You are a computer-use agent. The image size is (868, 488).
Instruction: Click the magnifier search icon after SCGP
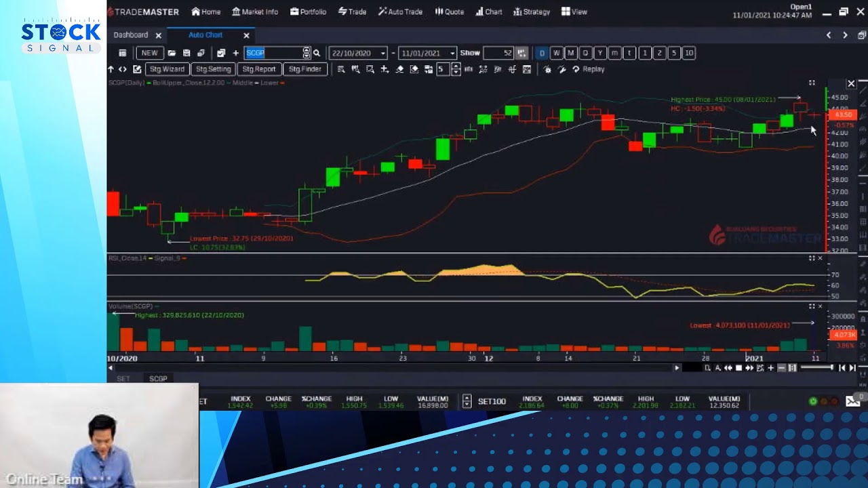click(x=317, y=53)
